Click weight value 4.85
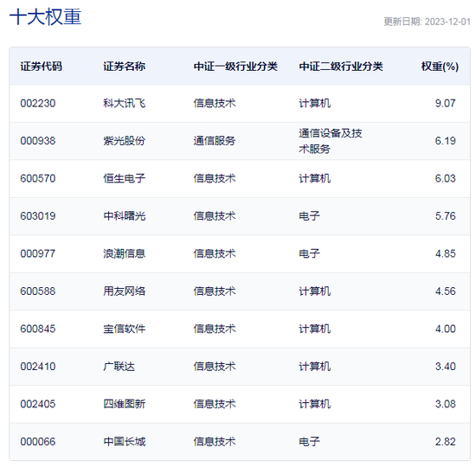This screenshot has width=476, height=467. click(x=446, y=254)
